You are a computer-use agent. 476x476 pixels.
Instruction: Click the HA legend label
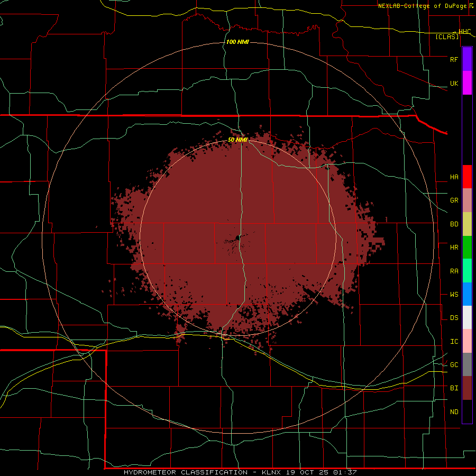click(x=454, y=177)
